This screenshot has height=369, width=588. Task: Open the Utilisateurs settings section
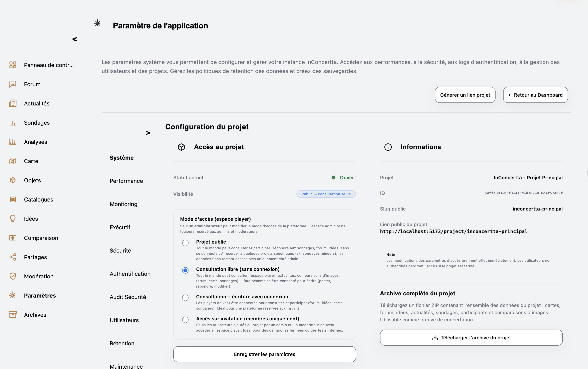(124, 320)
